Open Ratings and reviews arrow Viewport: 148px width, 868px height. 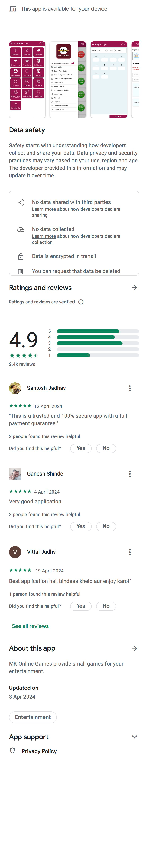[x=134, y=287]
